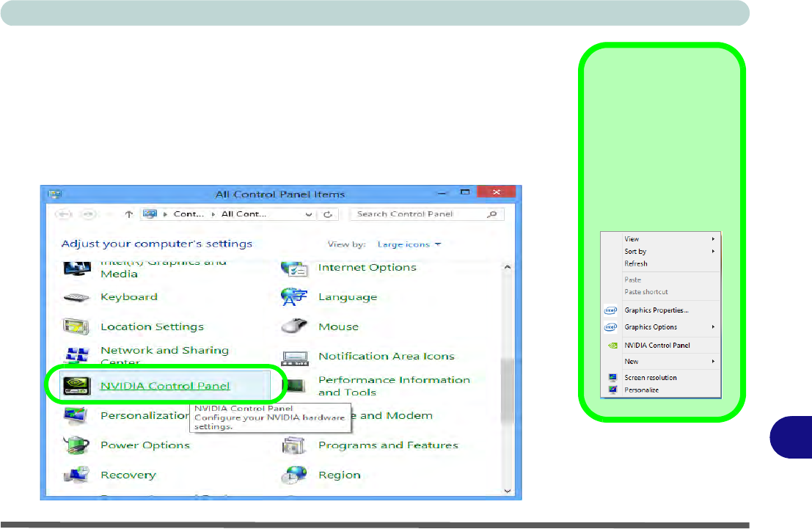The width and height of the screenshot is (812, 529).
Task: Open Performance Information and Tools link
Action: [x=394, y=386]
